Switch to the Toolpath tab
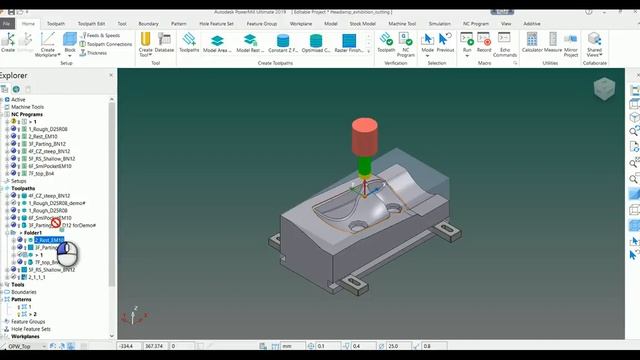 pos(56,24)
